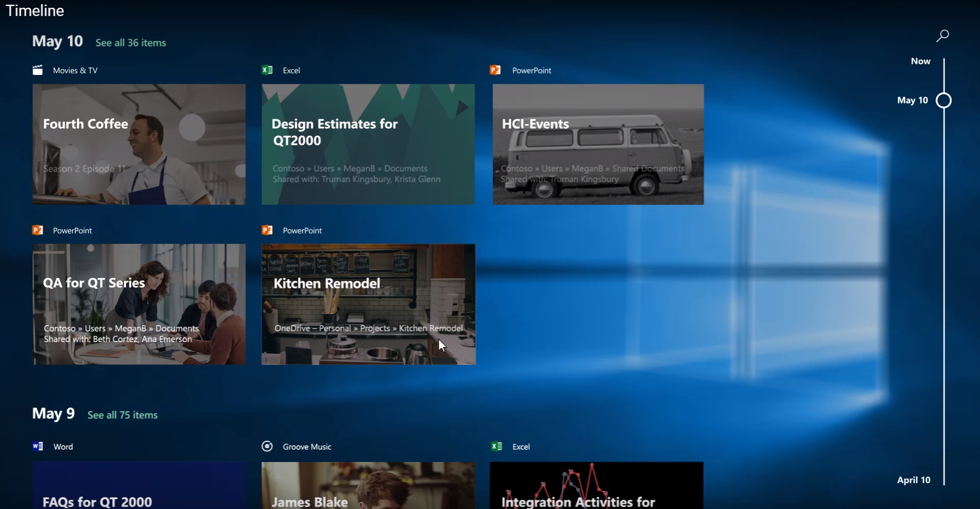Click the PowerPoint icon above QA for QT Series

pos(38,230)
